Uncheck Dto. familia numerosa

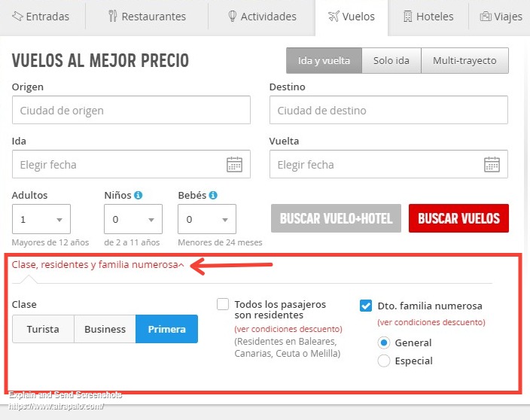pos(366,306)
